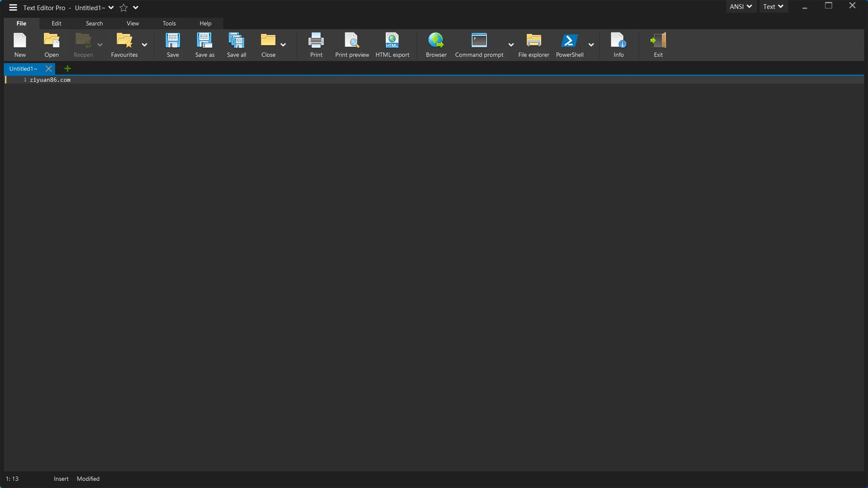Screen dimensions: 868x488
Task: Open the hamburger menu icon
Action: (x=12, y=7)
